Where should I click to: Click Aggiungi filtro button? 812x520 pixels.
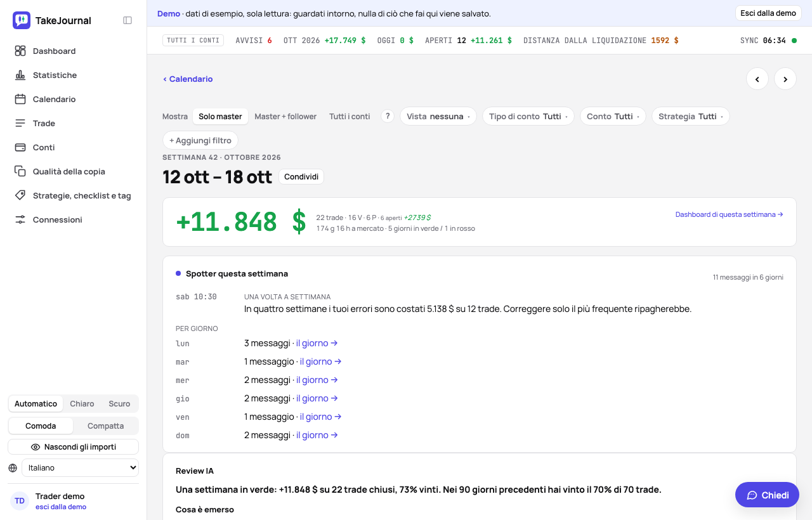pyautogui.click(x=200, y=140)
